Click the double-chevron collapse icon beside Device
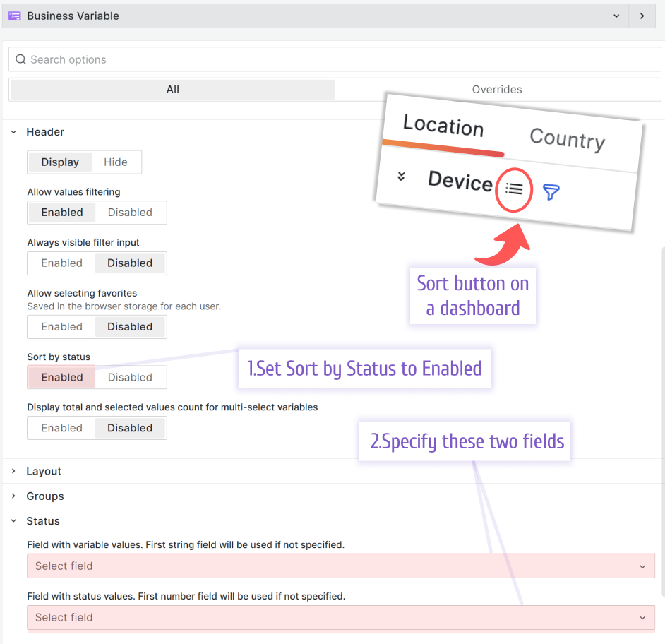 pyautogui.click(x=401, y=177)
